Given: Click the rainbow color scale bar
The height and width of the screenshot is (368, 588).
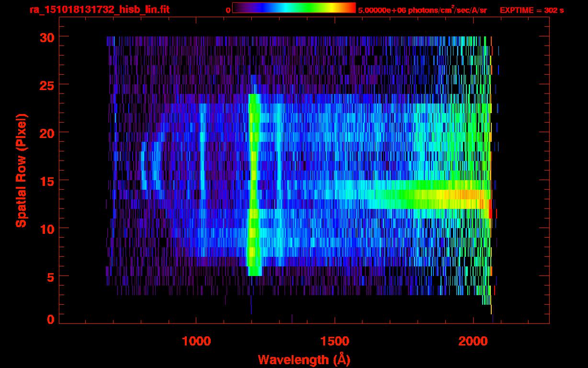Looking at the screenshot, I should point(294,8).
